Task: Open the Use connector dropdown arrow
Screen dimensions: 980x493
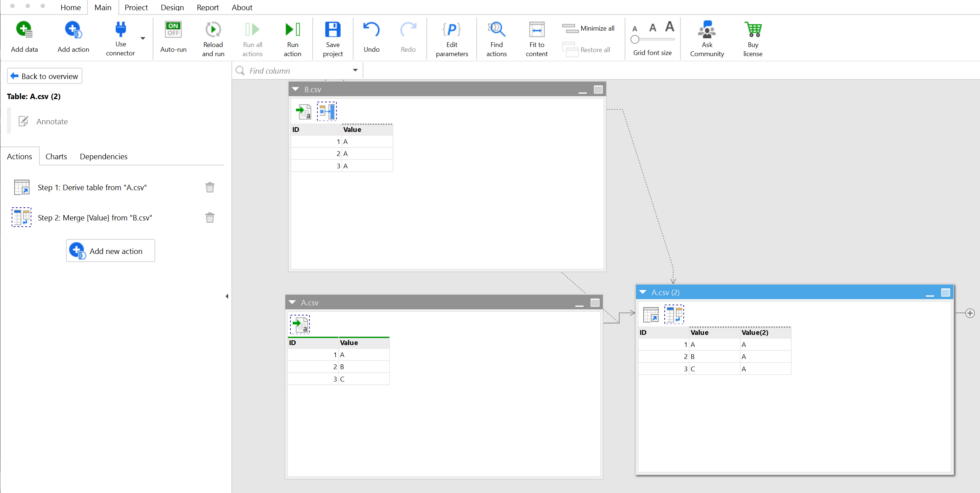Action: [x=142, y=38]
